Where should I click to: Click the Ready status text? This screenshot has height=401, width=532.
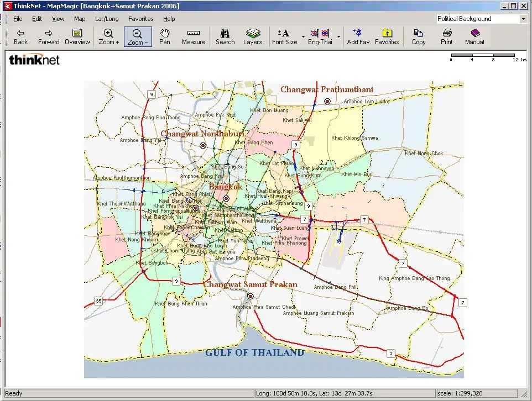(x=14, y=393)
